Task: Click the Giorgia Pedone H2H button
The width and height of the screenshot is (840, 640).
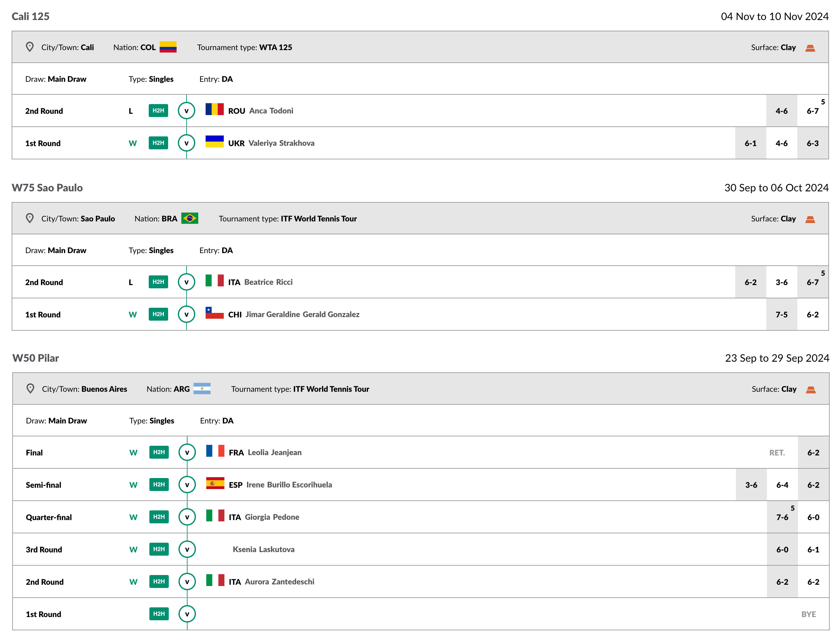Action: click(x=159, y=517)
